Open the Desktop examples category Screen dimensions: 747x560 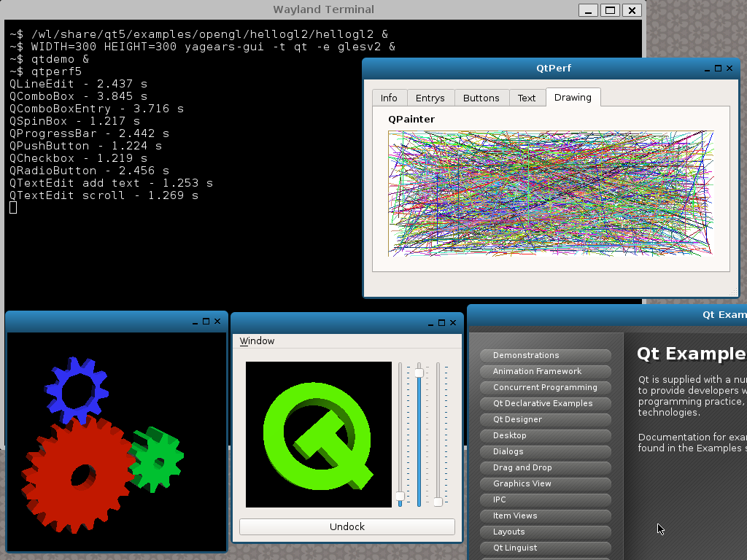[546, 436]
